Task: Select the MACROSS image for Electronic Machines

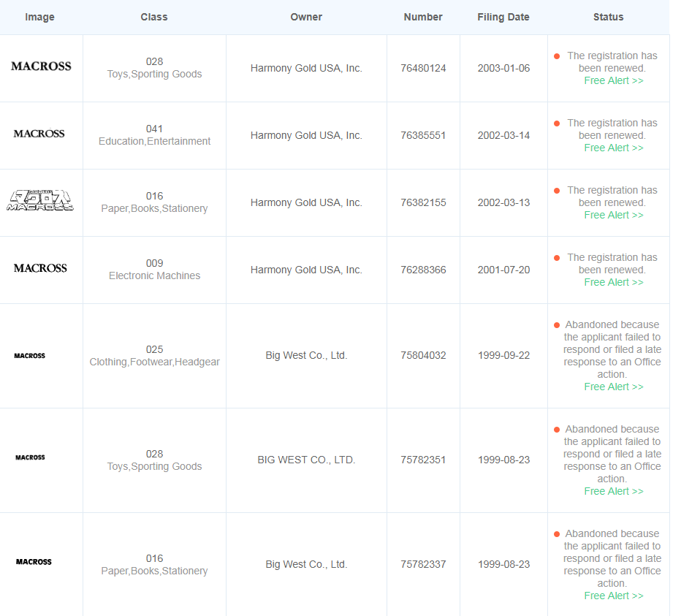Action: coord(40,268)
